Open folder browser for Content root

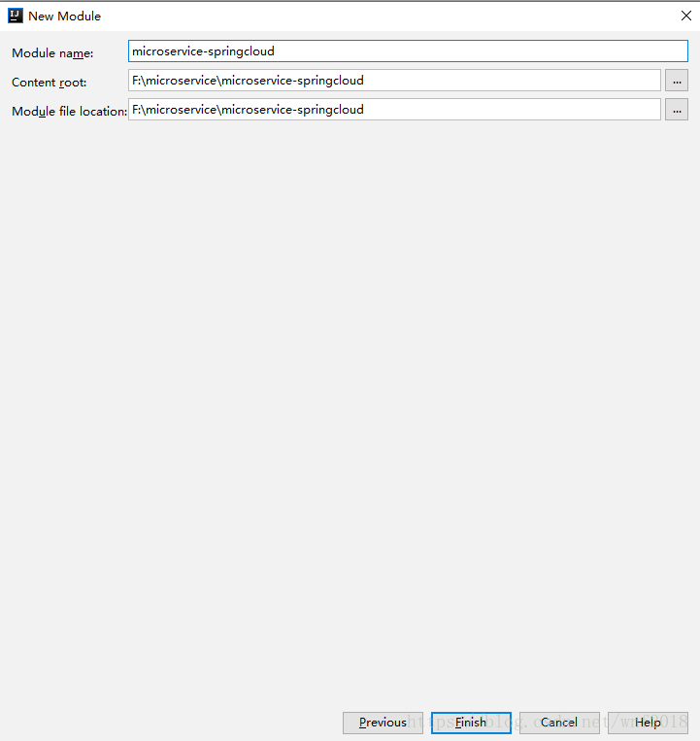(x=677, y=81)
